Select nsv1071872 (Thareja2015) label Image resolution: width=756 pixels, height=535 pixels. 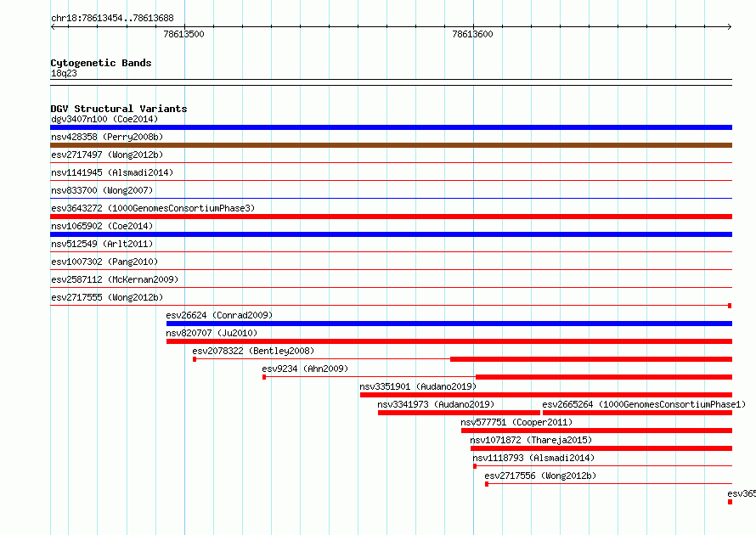click(531, 440)
